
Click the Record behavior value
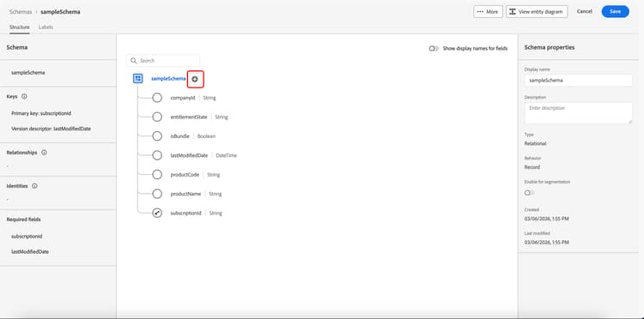[x=532, y=167]
